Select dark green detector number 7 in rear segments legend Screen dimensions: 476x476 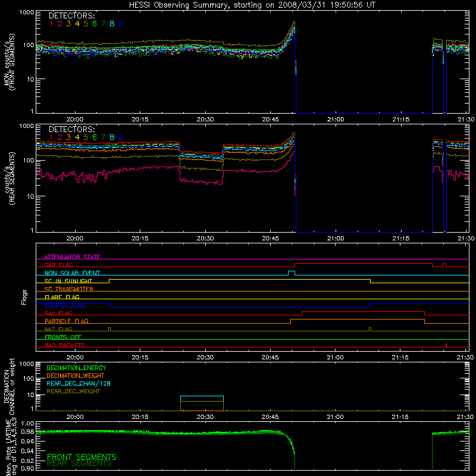[103, 137]
